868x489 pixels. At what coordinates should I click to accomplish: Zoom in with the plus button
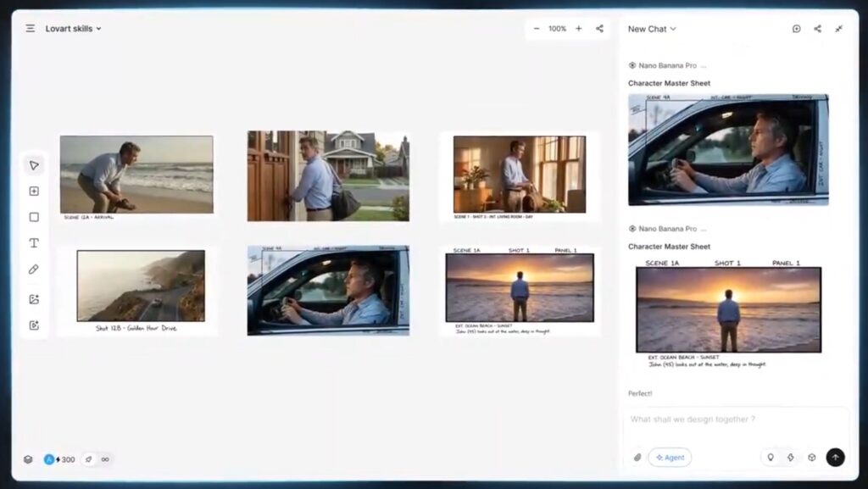pyautogui.click(x=579, y=29)
